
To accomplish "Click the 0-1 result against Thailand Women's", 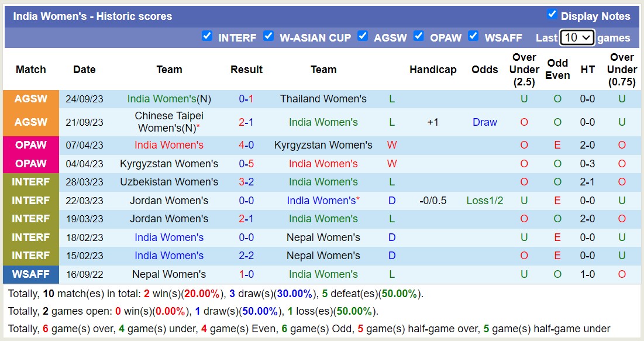I will point(246,99).
